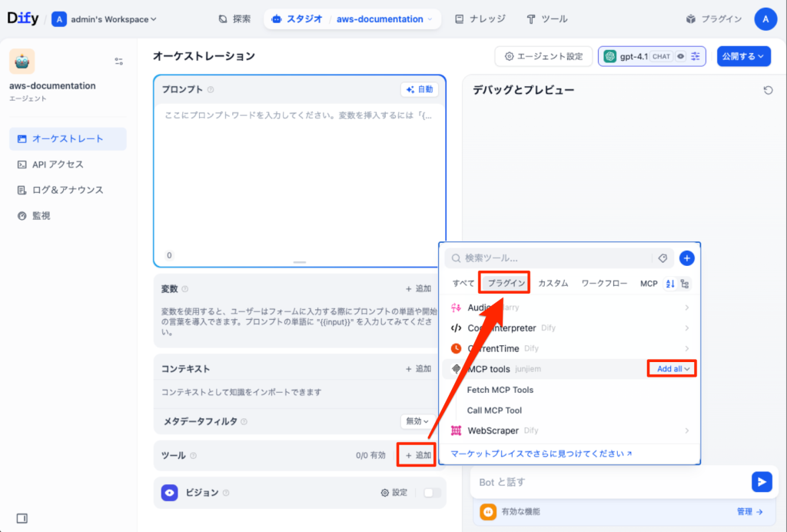Click the model parameters slider icon

tap(695, 56)
